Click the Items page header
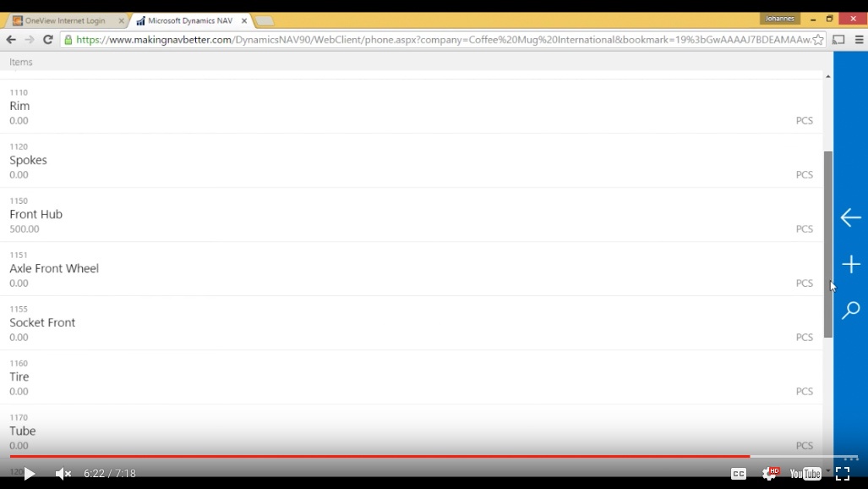Screen dimensions: 868x489 pyautogui.click(x=21, y=62)
